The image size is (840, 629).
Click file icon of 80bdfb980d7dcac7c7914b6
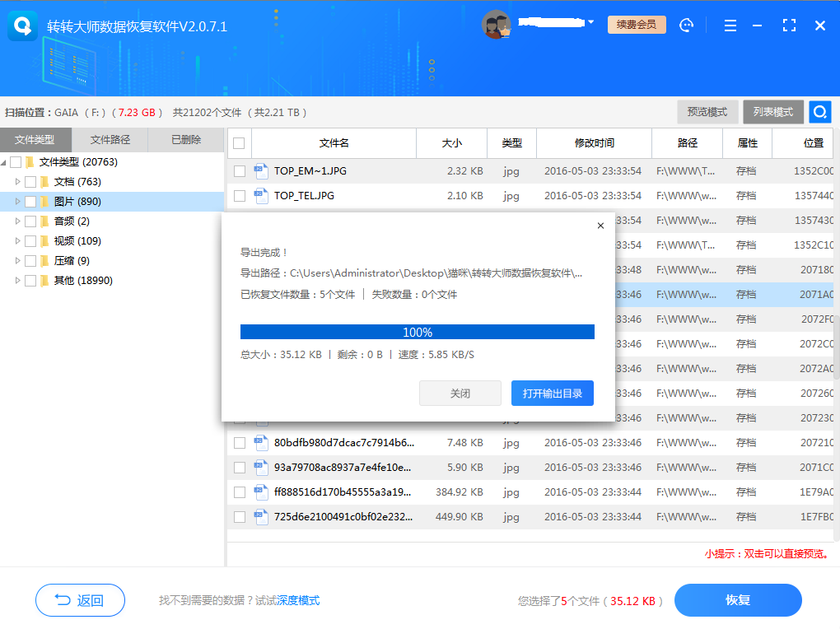click(261, 443)
